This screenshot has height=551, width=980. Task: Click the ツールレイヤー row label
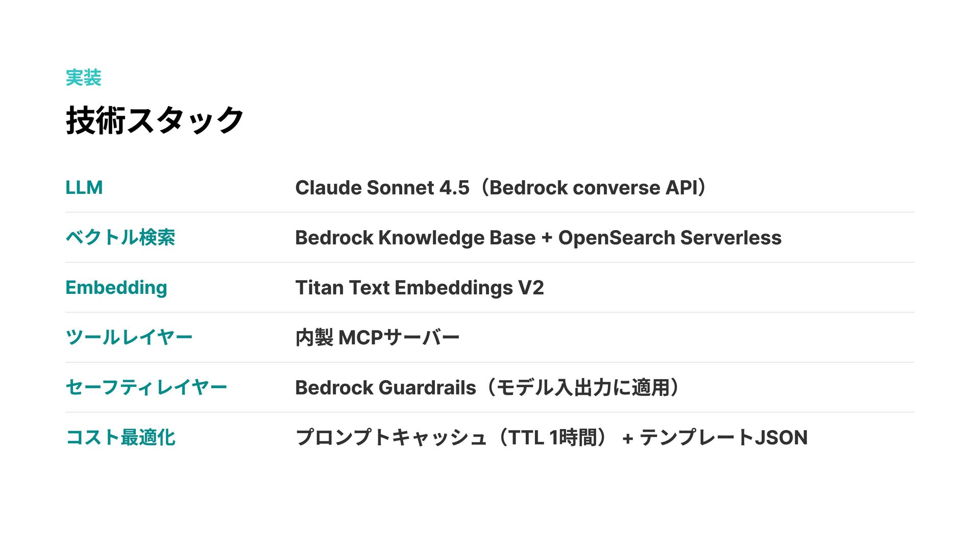[129, 337]
